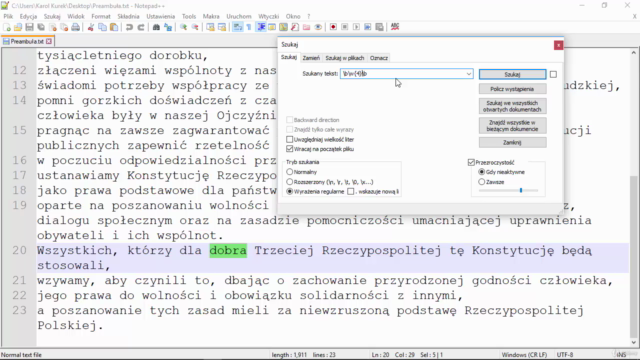This screenshot has width=640, height=360.
Task: Click 'Znajdź wszystkie w bieżącym dokumencie' button
Action: 512,126
